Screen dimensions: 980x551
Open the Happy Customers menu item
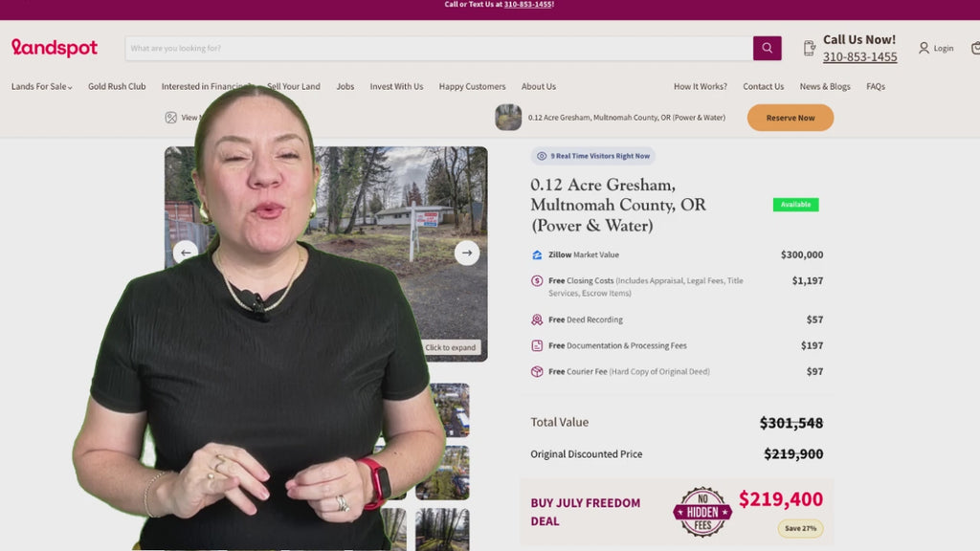(472, 86)
